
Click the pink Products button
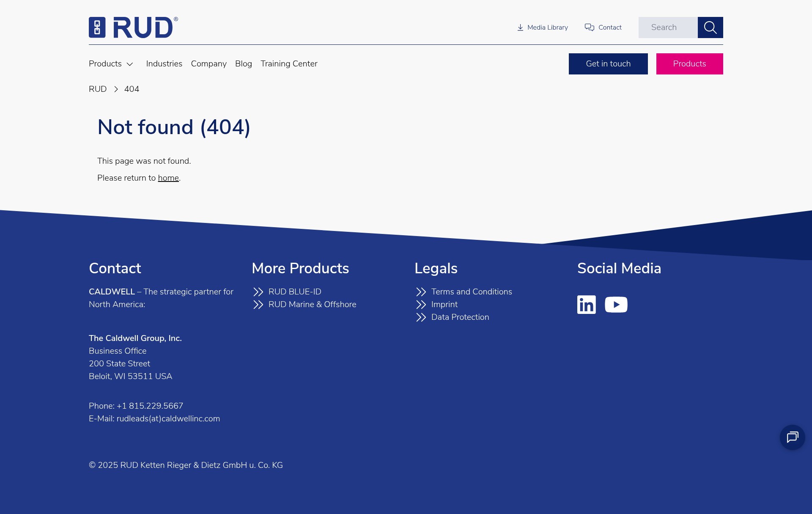point(690,64)
